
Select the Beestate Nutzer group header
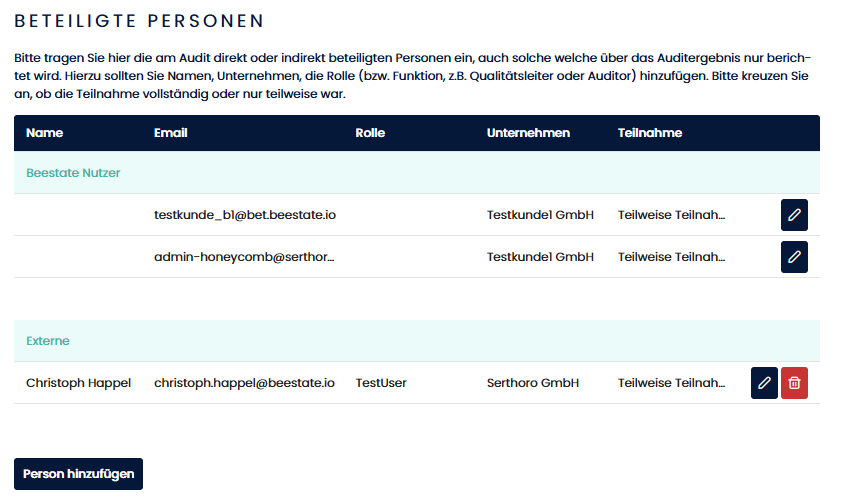pos(73,173)
